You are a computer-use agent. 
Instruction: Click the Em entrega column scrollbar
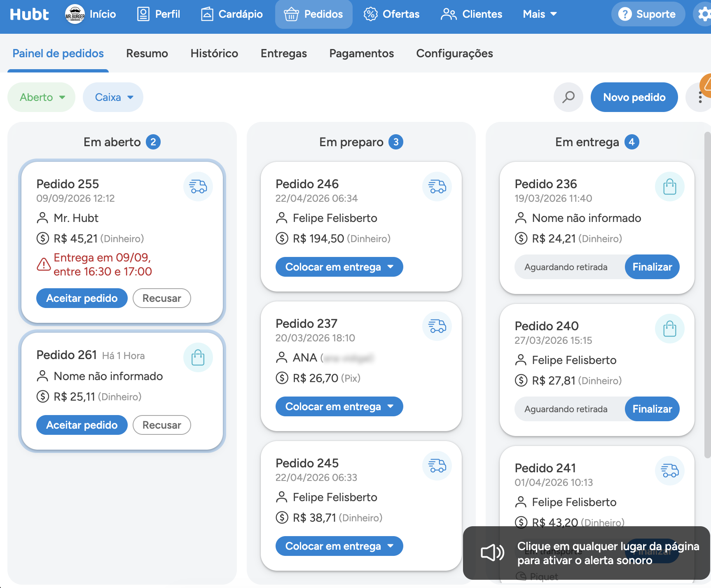(708, 295)
